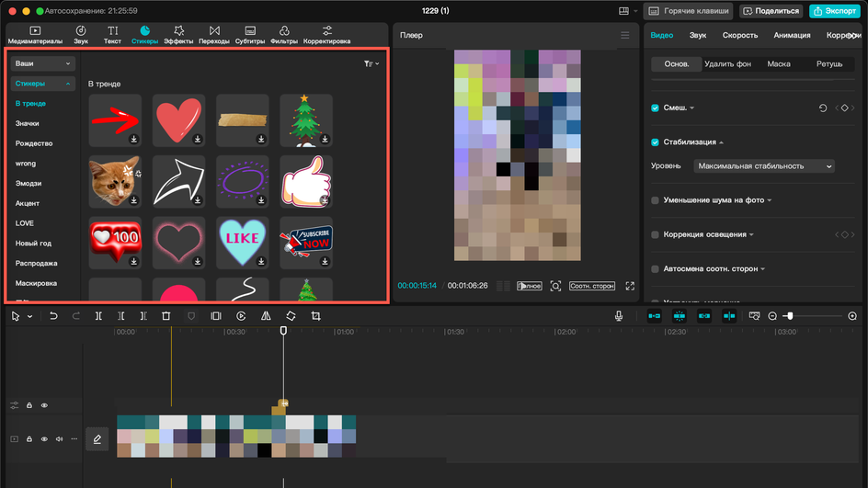Open the sticker filter icon menu
The height and width of the screenshot is (488, 868).
[371, 63]
